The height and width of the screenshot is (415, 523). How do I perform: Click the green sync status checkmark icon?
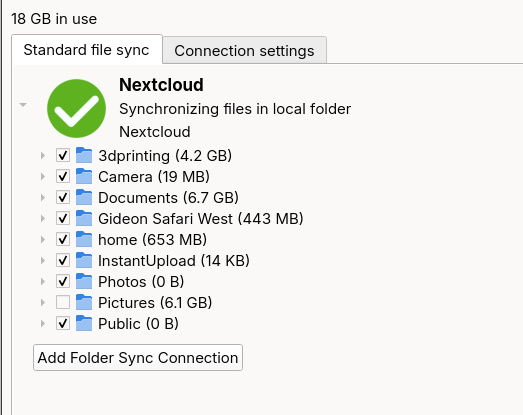click(x=76, y=108)
